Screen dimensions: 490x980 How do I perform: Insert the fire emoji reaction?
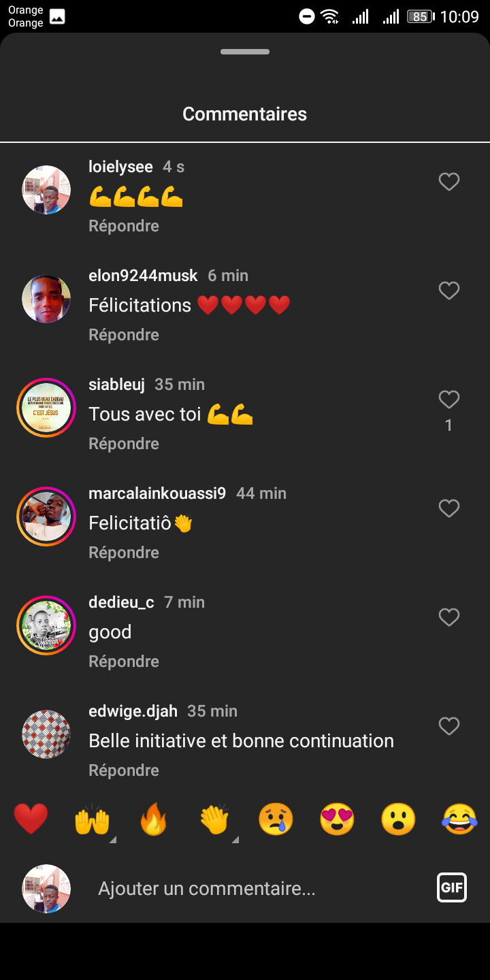tap(153, 819)
